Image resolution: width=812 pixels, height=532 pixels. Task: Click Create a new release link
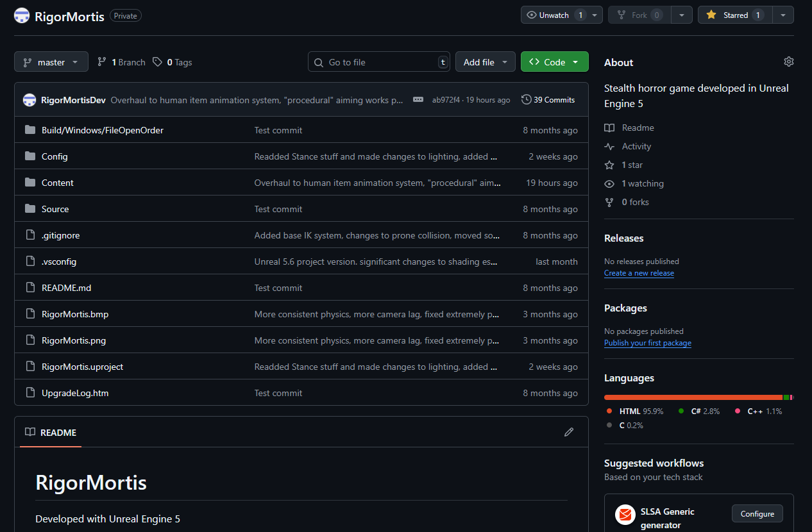[x=639, y=273]
